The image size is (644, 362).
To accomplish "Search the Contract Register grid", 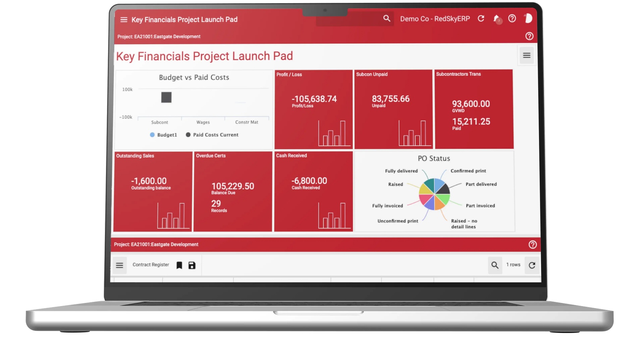I will [495, 265].
